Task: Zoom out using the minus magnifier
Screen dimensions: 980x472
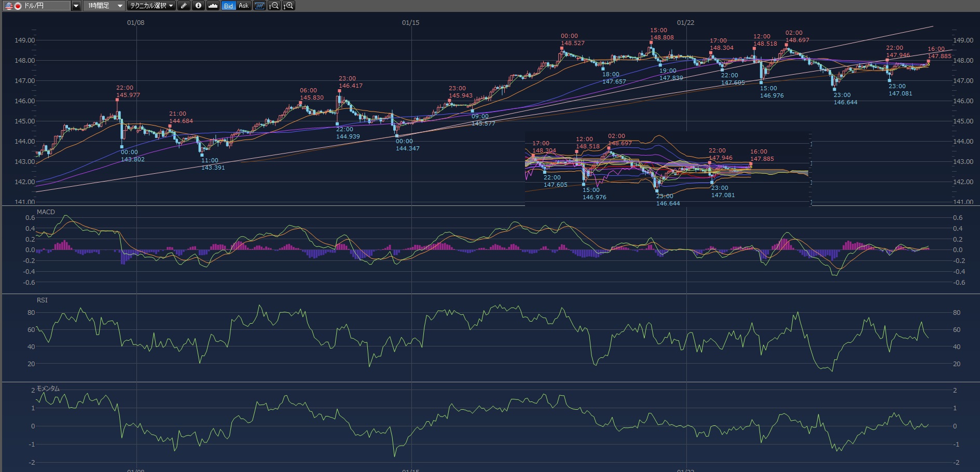Action: coord(274,6)
